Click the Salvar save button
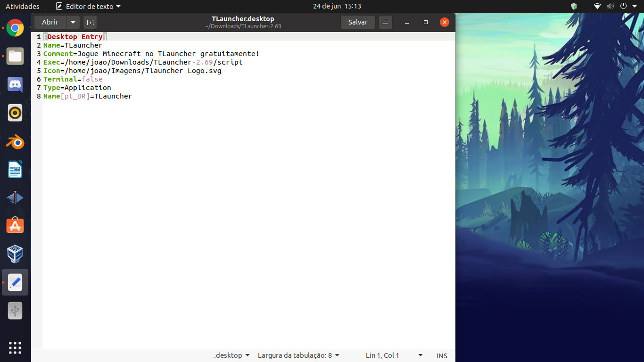Viewport: 644px width, 362px height. (358, 22)
